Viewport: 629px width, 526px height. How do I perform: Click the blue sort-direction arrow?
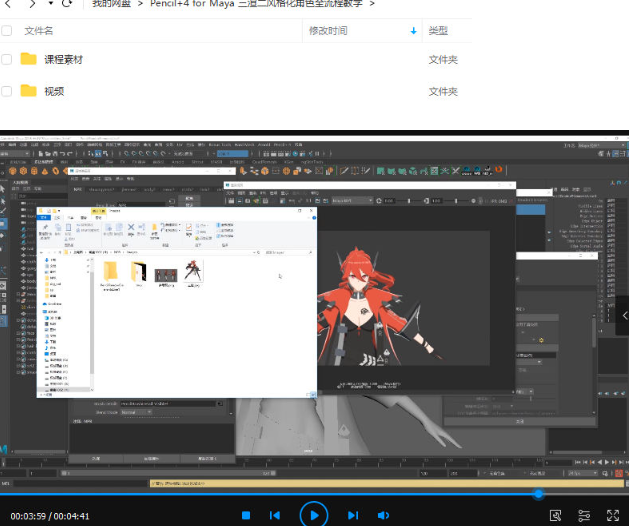tap(413, 31)
